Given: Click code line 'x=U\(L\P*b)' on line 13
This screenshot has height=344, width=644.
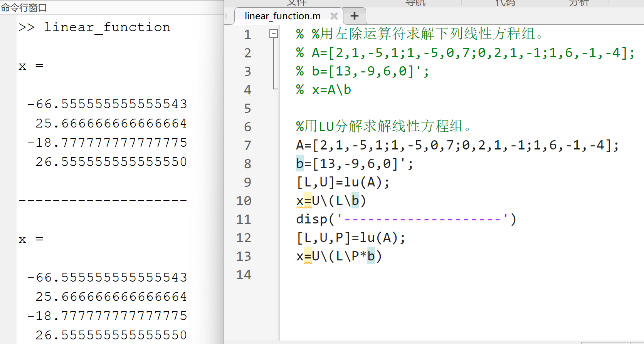Looking at the screenshot, I should pos(339,256).
